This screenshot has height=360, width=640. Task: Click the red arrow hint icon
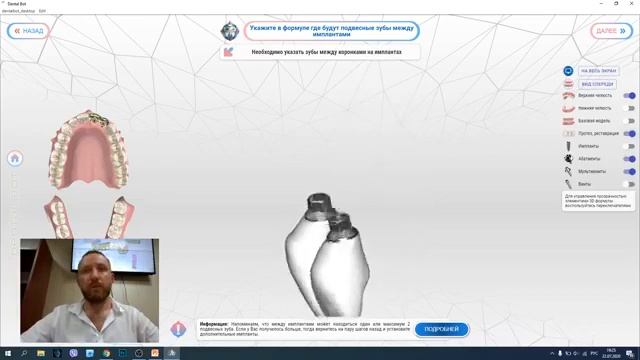(229, 52)
